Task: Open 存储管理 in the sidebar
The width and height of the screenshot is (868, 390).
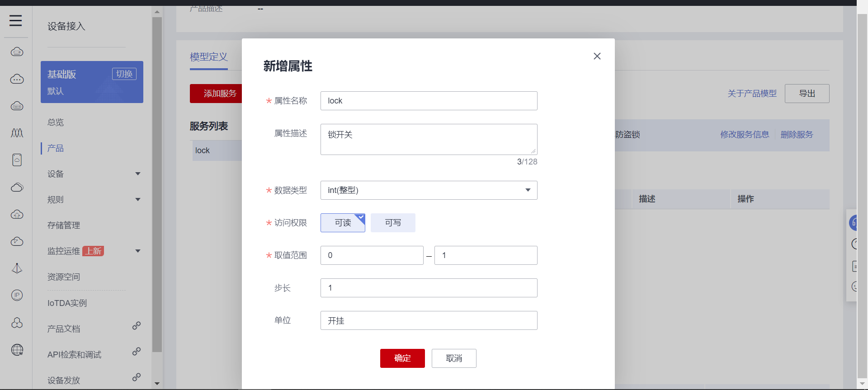Action: click(x=64, y=226)
